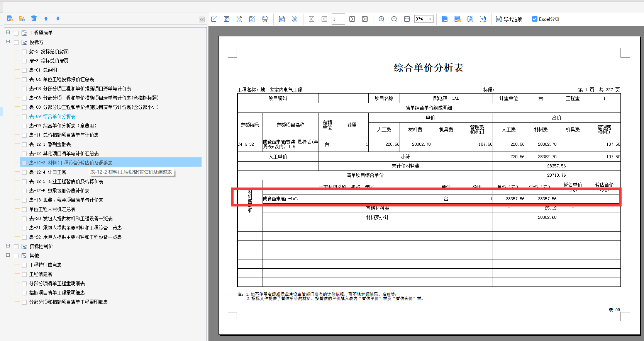Open 导出选项 export options
The height and width of the screenshot is (341, 644).
coord(509,19)
